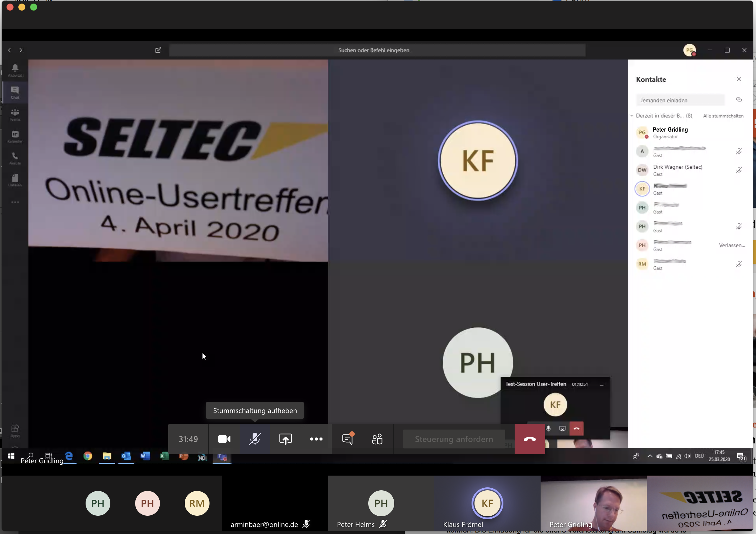
Task: Select the arminbaer@online.de tile
Action: [x=275, y=503]
